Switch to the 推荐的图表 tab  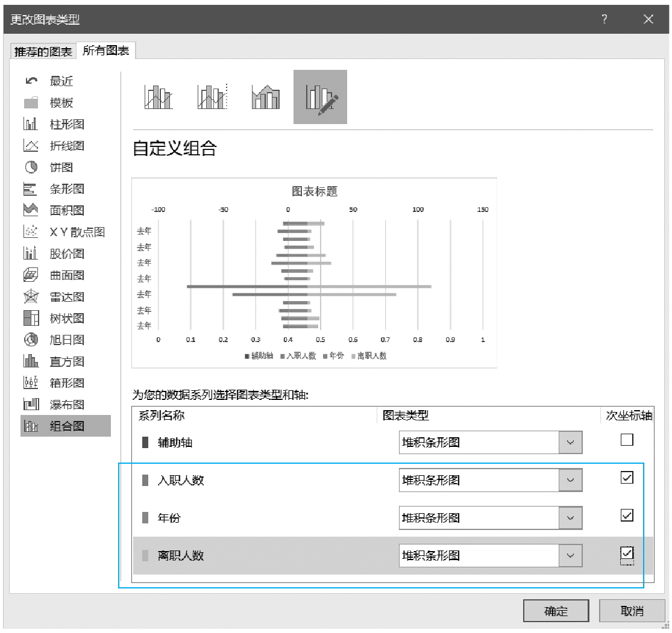click(x=43, y=52)
